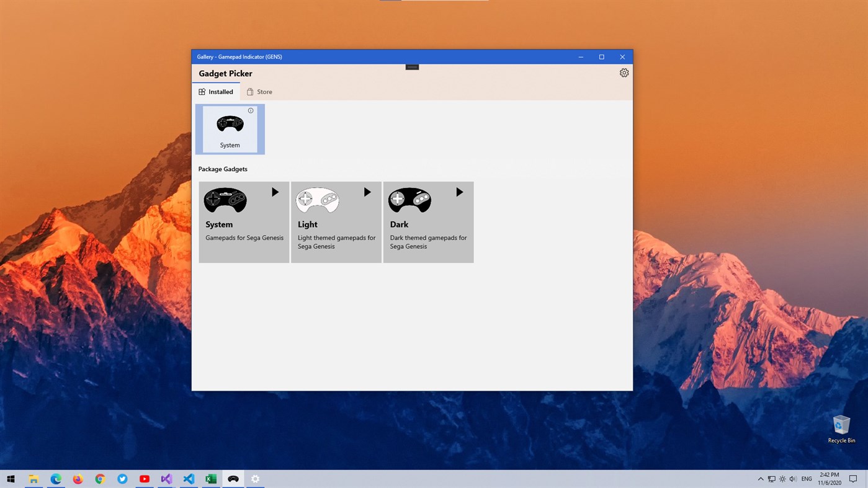Open Twitter from the taskbar

pos(122,478)
